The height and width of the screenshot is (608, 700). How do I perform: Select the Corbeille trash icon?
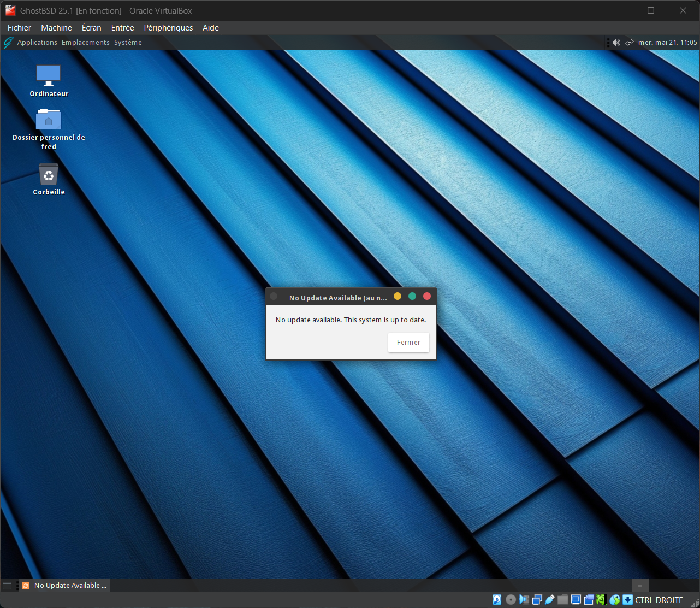(x=49, y=180)
